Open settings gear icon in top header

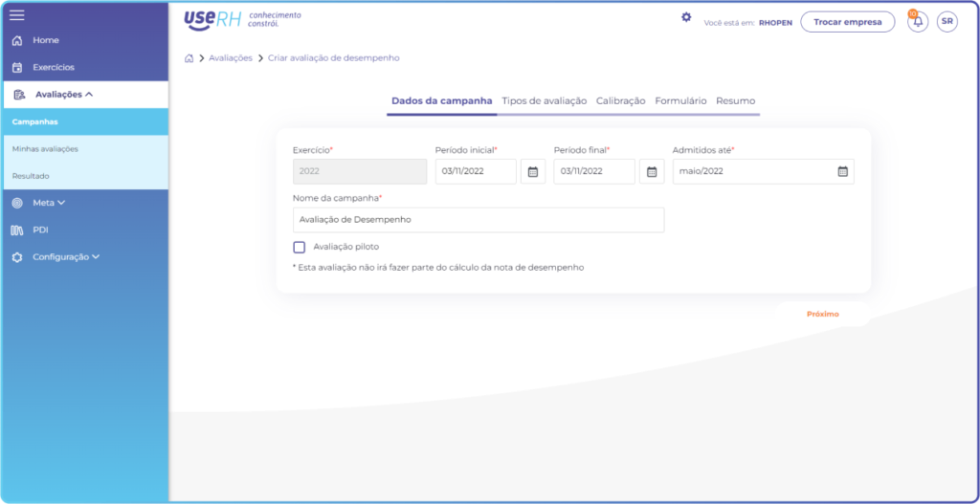tap(686, 17)
